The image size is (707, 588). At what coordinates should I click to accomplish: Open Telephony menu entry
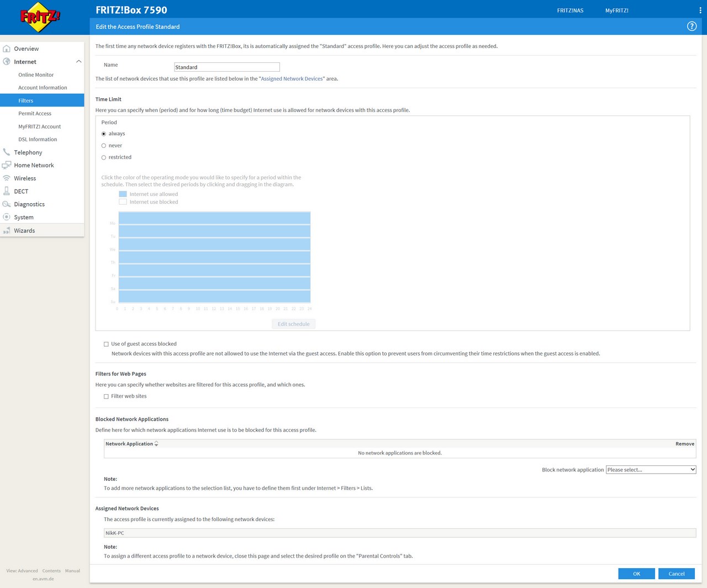28,152
